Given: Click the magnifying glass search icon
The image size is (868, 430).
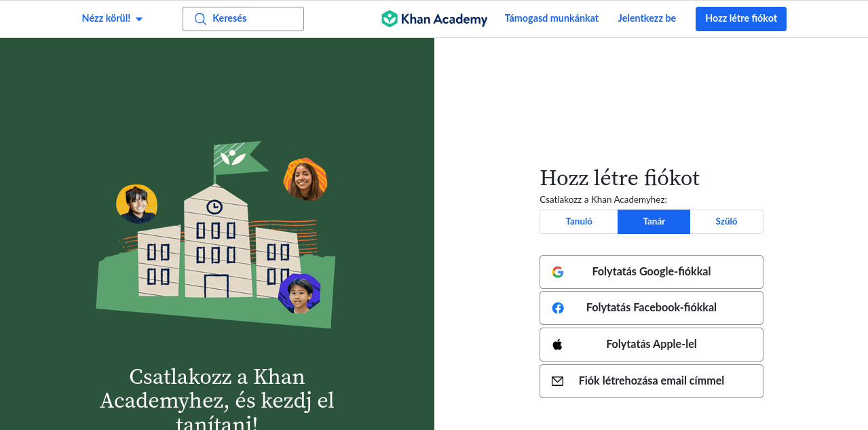Looking at the screenshot, I should point(200,19).
